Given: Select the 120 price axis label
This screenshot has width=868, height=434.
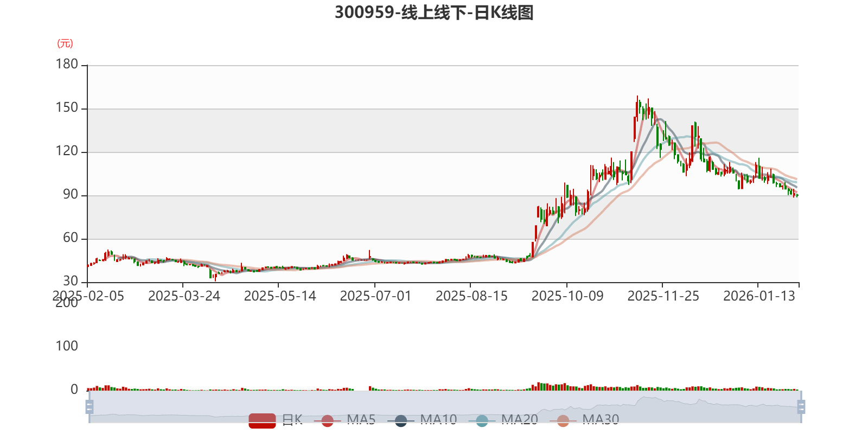Looking at the screenshot, I should pyautogui.click(x=67, y=151).
